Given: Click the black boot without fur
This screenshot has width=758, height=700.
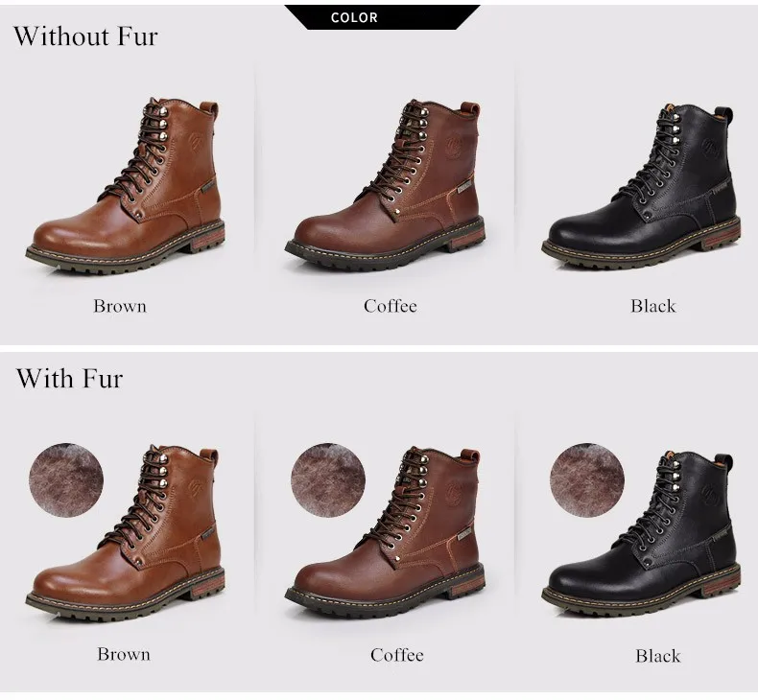Looking at the screenshot, I should click(x=641, y=186).
